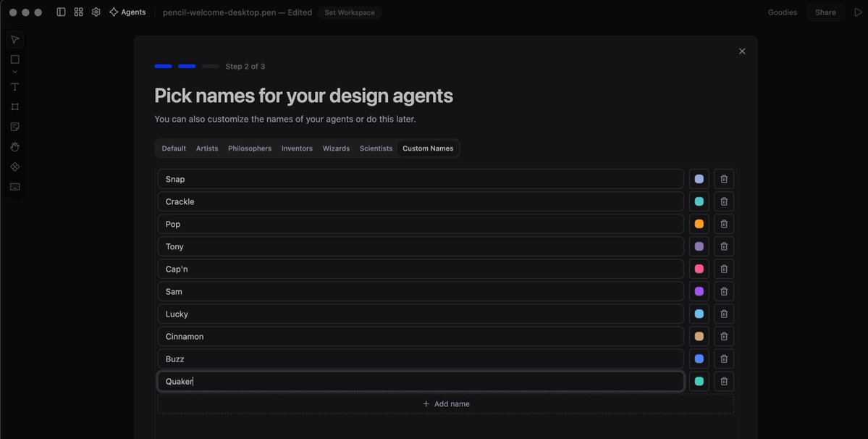Click the Cinnamon name field
Screen dimensions: 868x439
click(421, 337)
